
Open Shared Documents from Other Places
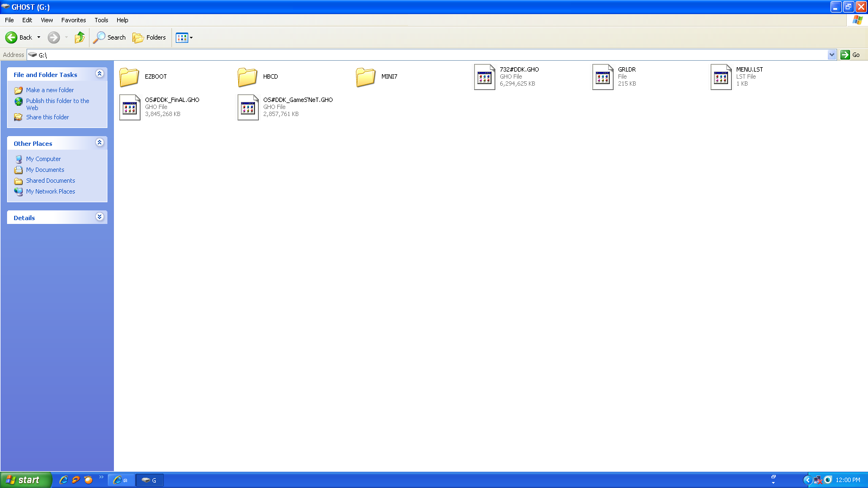[x=50, y=181]
